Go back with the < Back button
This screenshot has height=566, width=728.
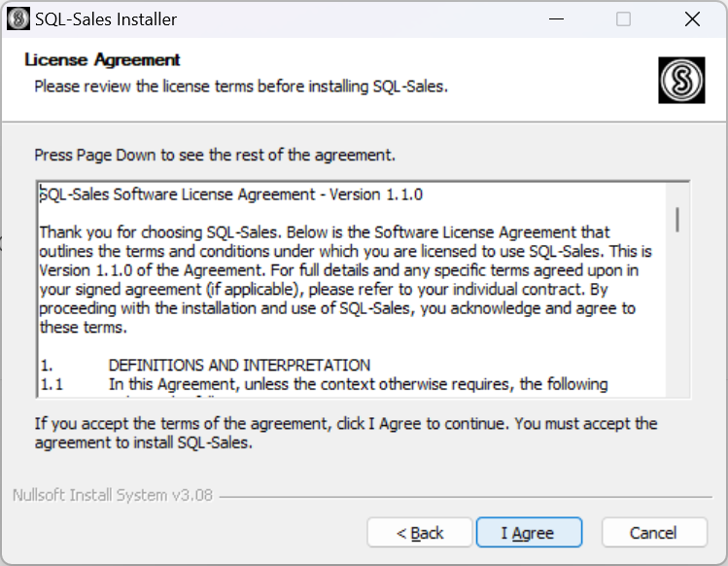(420, 533)
